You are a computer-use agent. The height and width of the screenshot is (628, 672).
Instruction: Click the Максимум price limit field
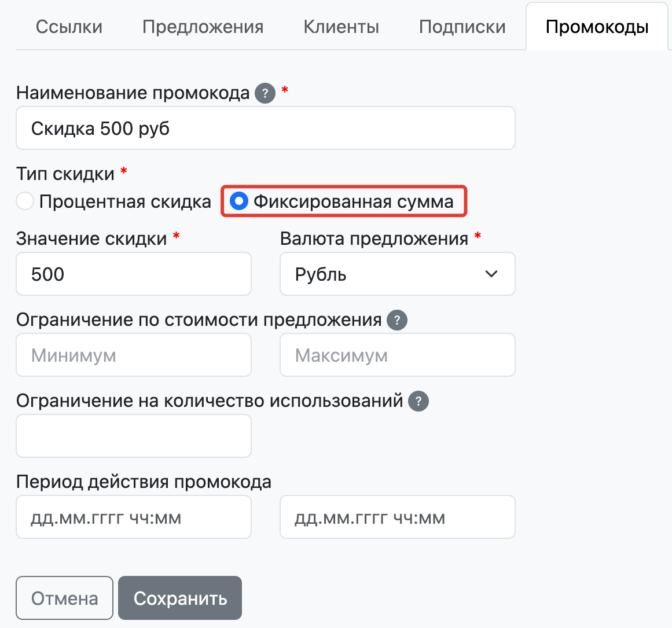pyautogui.click(x=397, y=355)
